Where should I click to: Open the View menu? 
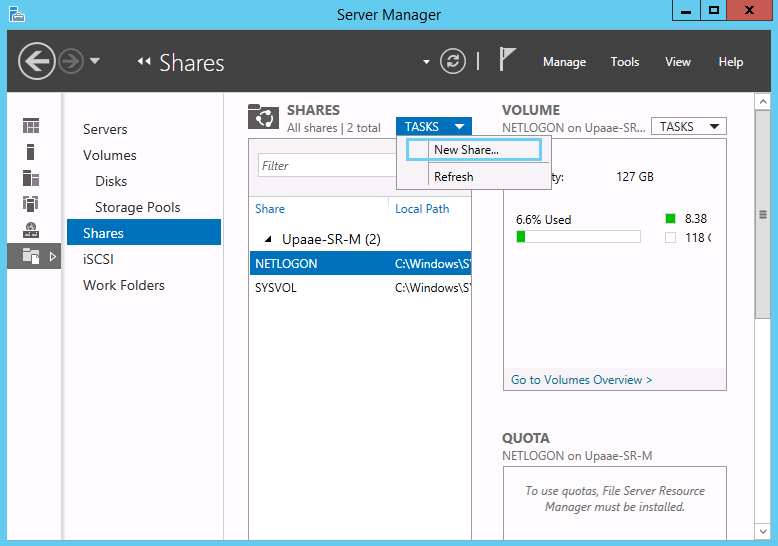point(678,62)
